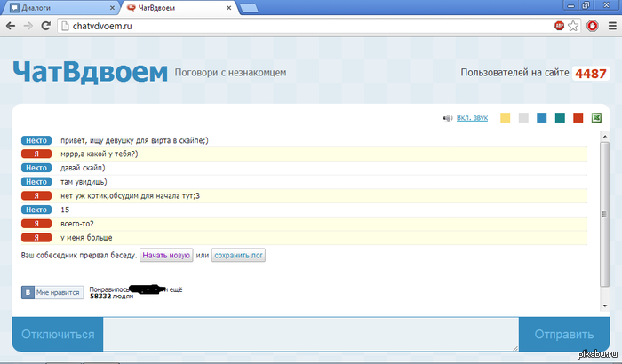
Task: Select the yellow color theme swatch
Action: 506,117
